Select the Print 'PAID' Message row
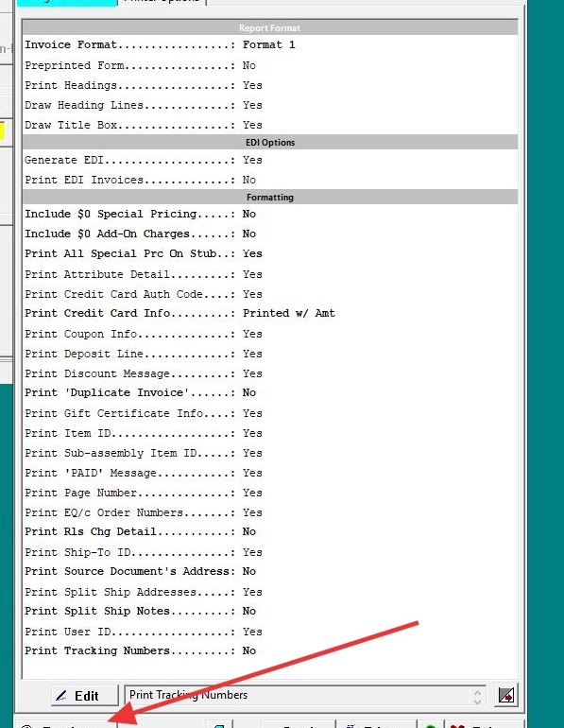This screenshot has height=728, width=564. coord(270,473)
